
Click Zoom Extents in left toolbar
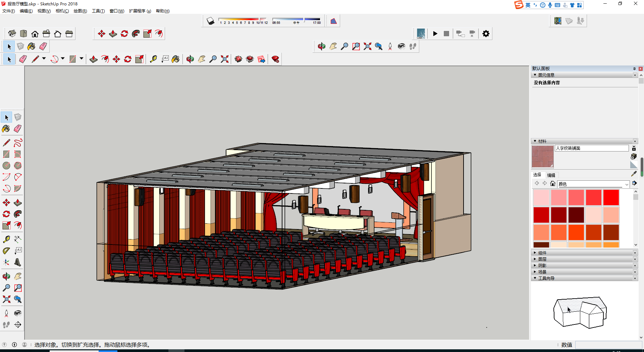6,299
